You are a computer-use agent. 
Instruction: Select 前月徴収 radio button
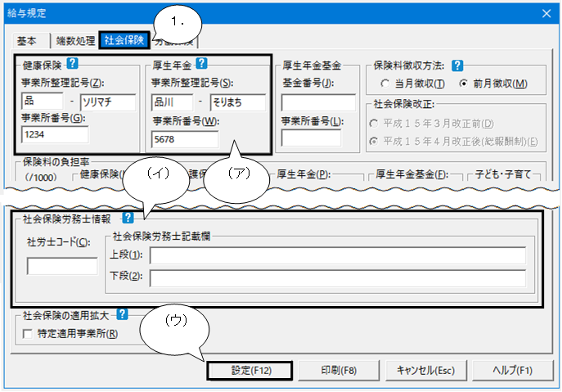pos(464,83)
